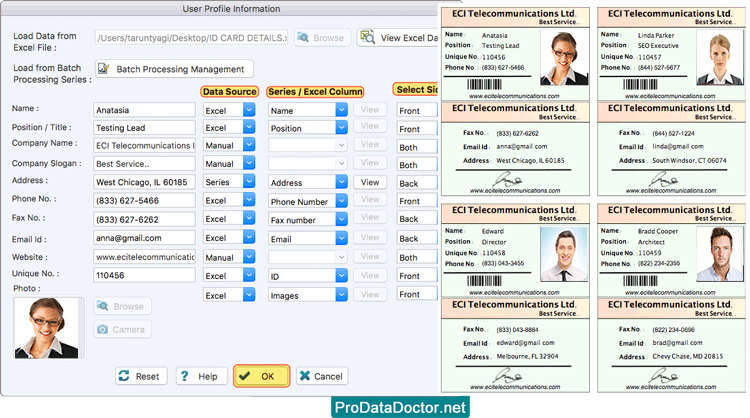Click the checkmark icon on OK button

click(244, 376)
